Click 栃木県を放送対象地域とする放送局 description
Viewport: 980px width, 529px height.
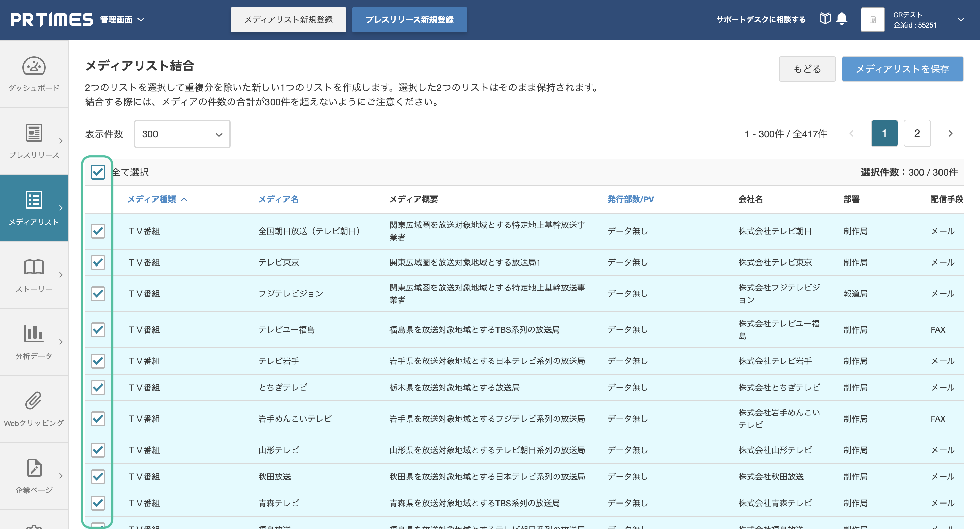[x=454, y=387]
